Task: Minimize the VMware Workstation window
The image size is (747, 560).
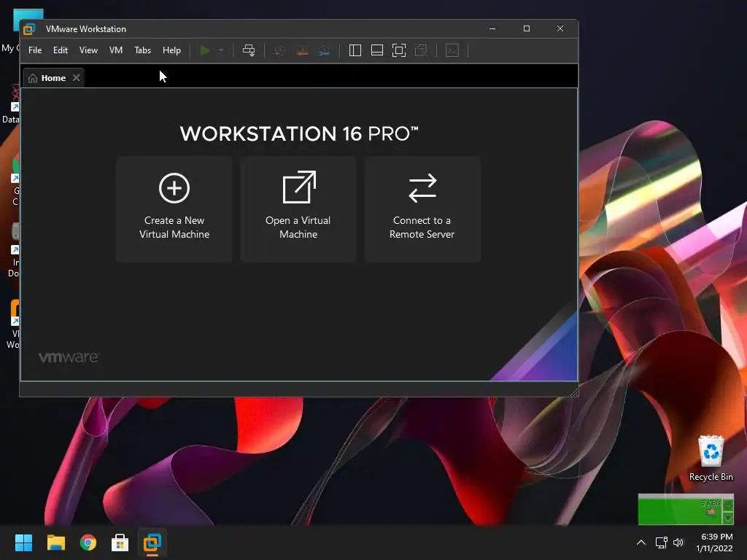Action: pyautogui.click(x=492, y=28)
